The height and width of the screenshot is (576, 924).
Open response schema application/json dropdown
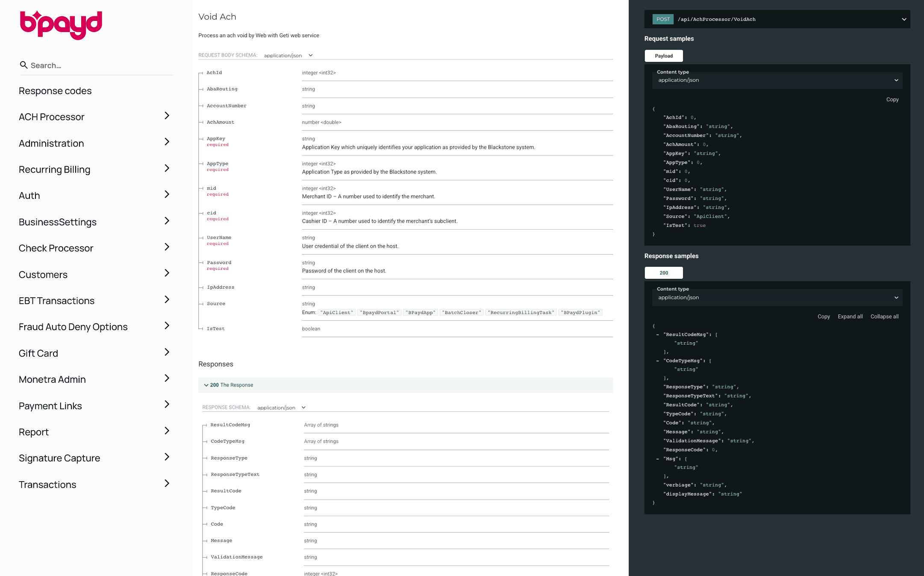[x=282, y=408]
